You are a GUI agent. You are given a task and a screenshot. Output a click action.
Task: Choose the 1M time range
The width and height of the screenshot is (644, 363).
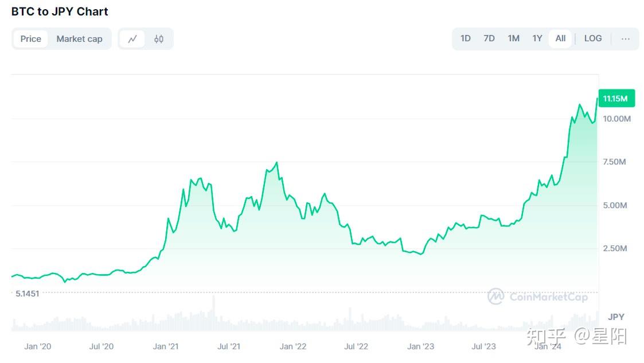[513, 38]
